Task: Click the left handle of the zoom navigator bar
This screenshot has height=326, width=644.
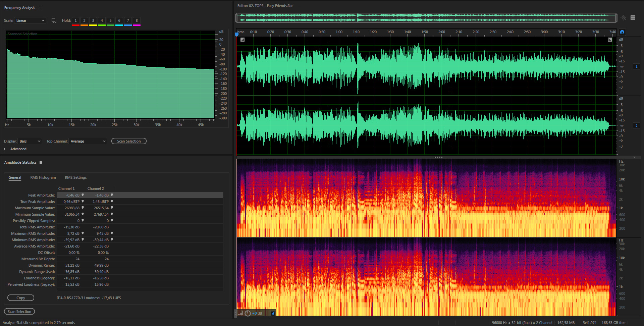Action: (x=237, y=18)
